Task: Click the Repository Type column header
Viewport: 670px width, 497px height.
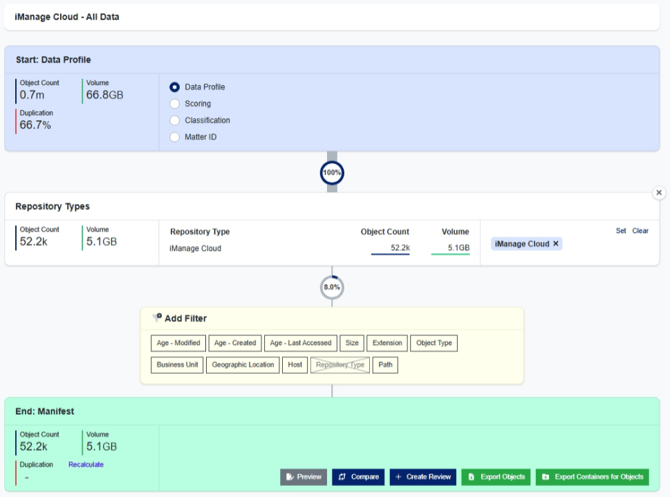Action: 200,232
